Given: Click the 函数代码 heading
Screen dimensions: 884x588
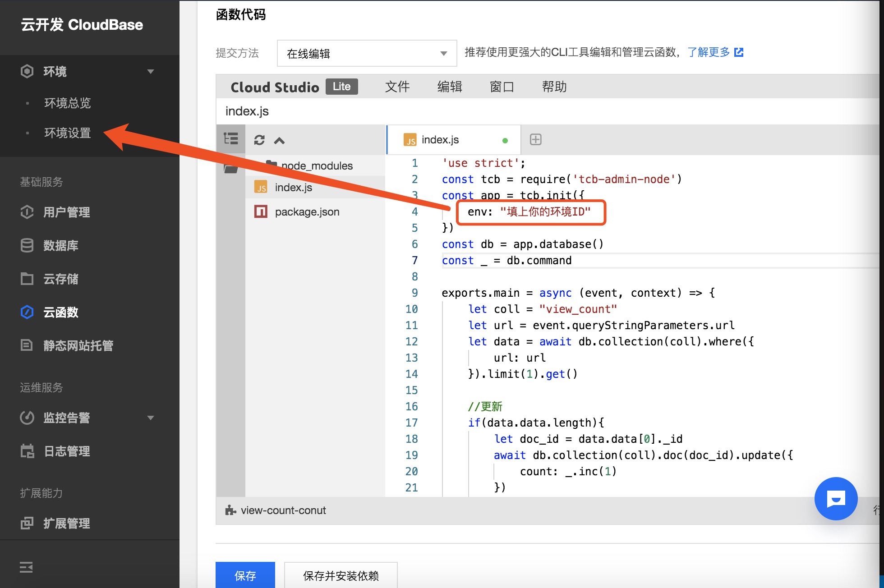Looking at the screenshot, I should point(241,14).
